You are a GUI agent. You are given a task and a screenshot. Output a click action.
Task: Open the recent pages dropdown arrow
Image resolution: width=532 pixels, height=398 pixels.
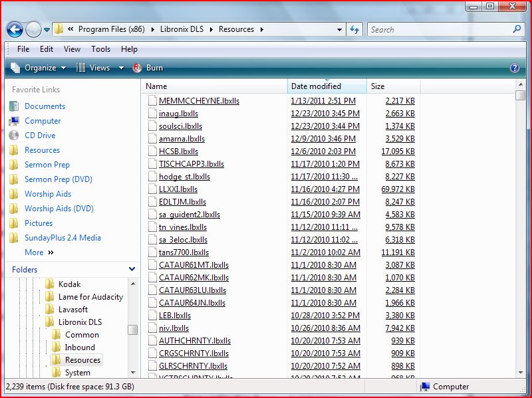(47, 30)
